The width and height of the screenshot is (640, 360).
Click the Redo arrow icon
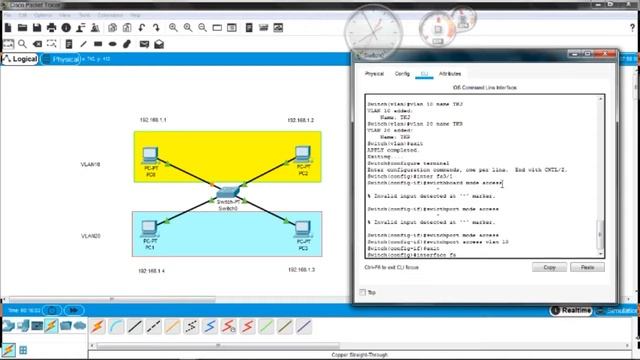(156, 28)
